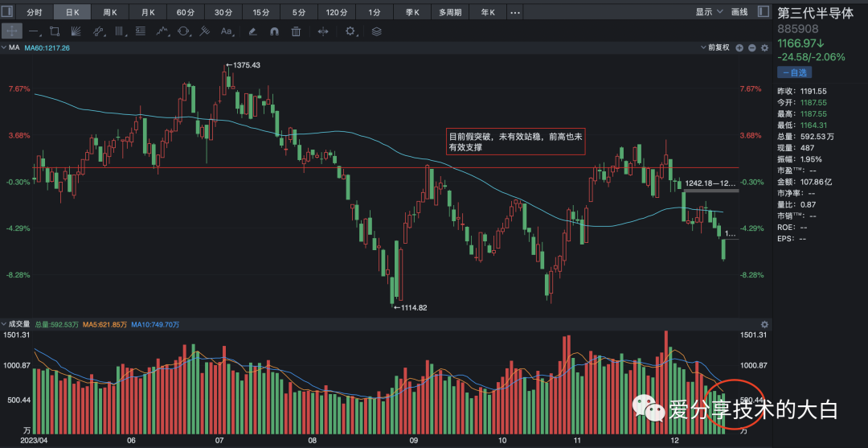The height and width of the screenshot is (448, 868).
Task: Open the 成交量 volume panel settings gear
Action: tap(764, 324)
